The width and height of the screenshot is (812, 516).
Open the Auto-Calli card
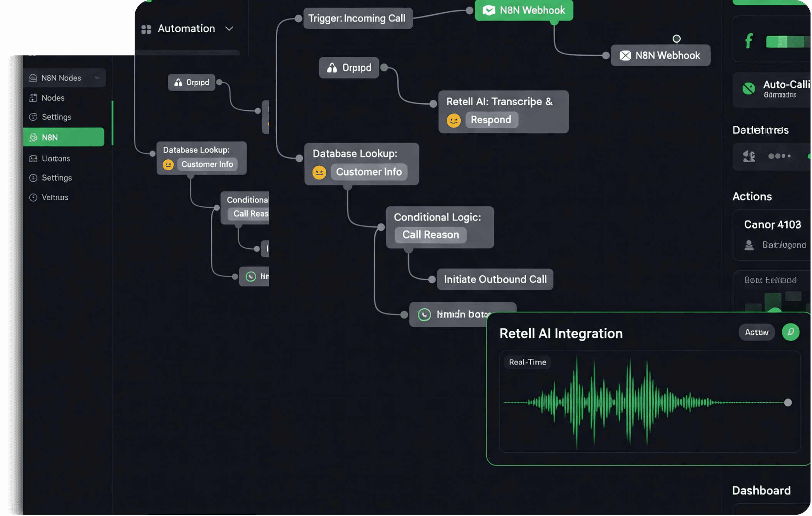point(772,89)
